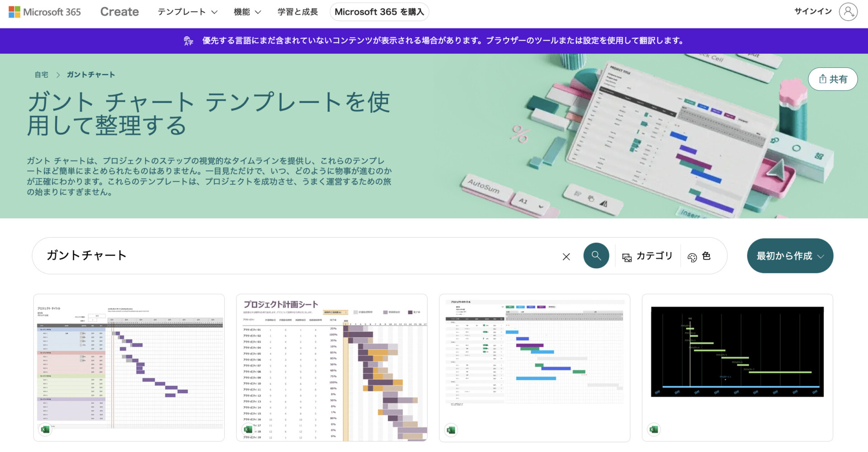The image size is (868, 452).
Task: Open the カテゴリ filter
Action: point(647,256)
